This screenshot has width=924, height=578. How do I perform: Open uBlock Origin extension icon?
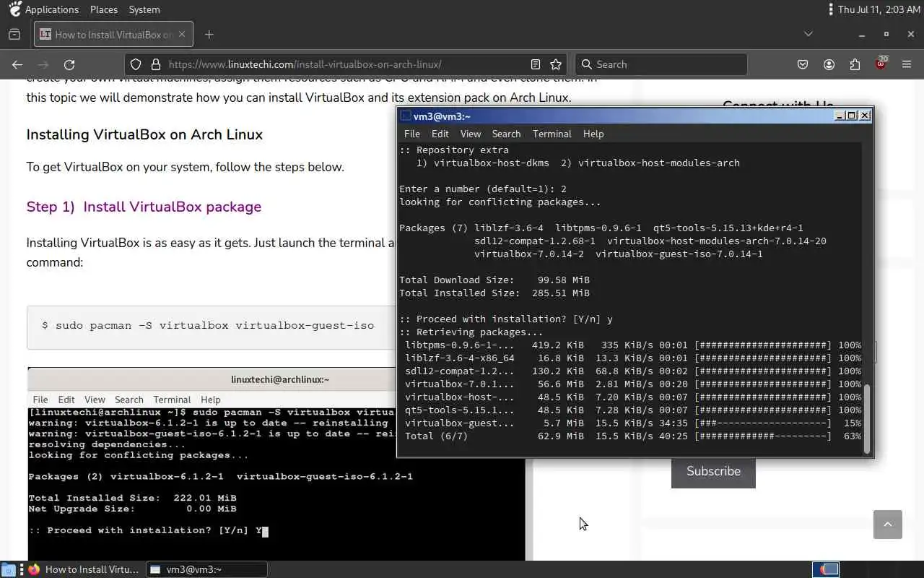(881, 64)
